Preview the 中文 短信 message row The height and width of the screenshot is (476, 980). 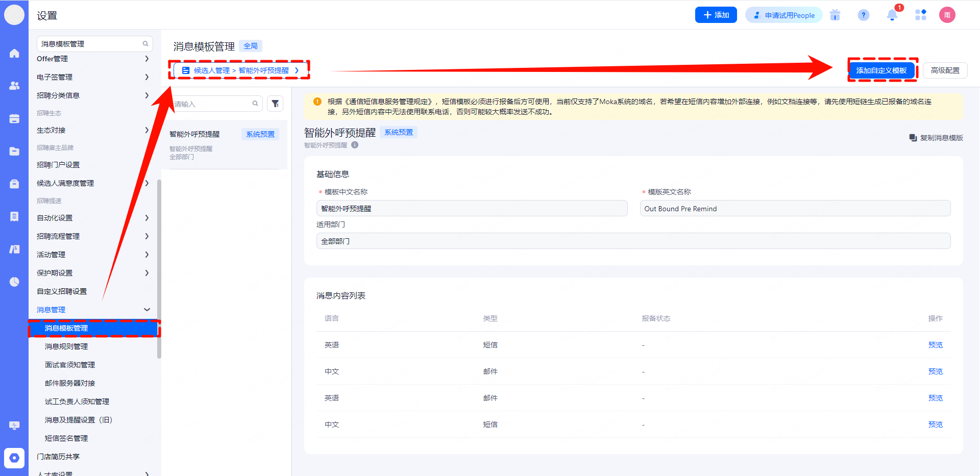935,424
